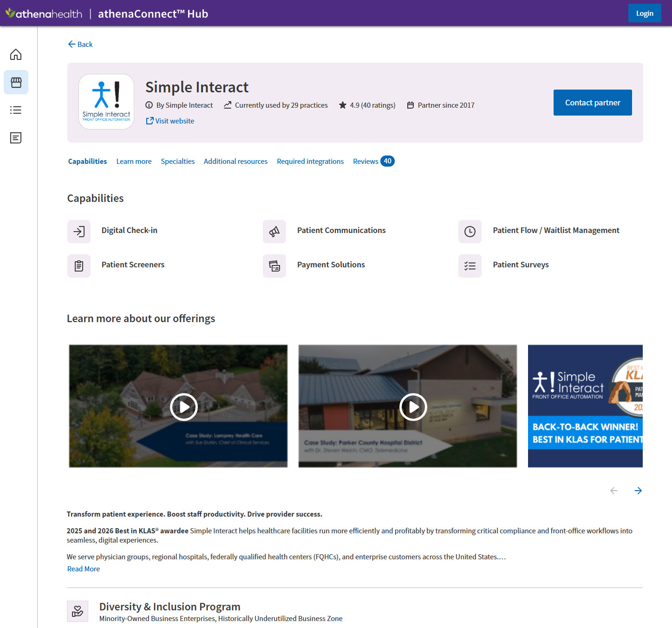Open the Best in KLAS winner image

click(585, 406)
